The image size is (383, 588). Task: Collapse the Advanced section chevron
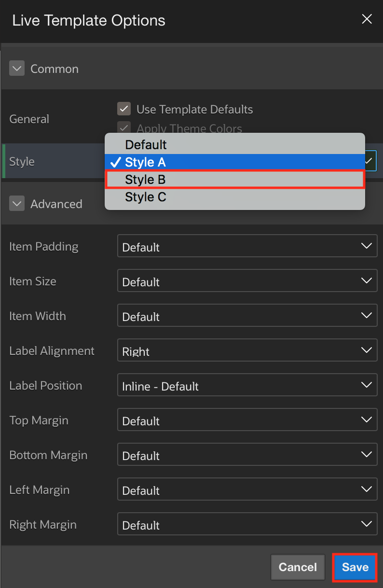[17, 204]
